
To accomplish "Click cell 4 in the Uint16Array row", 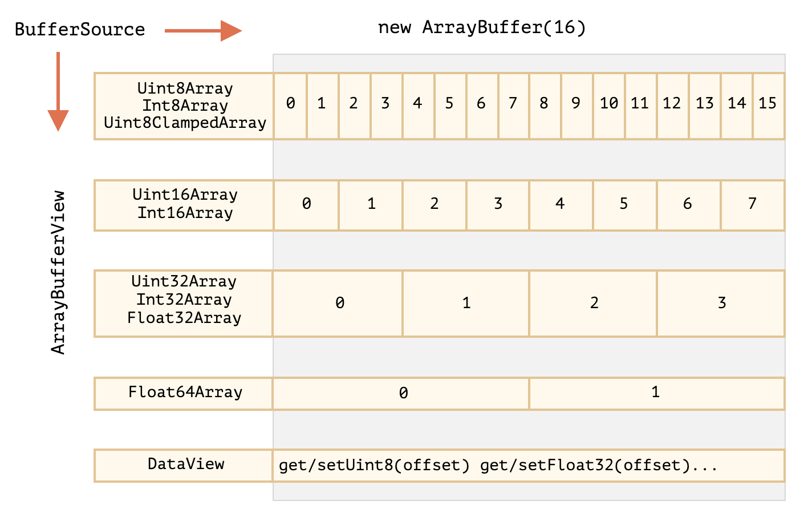I will pyautogui.click(x=561, y=205).
